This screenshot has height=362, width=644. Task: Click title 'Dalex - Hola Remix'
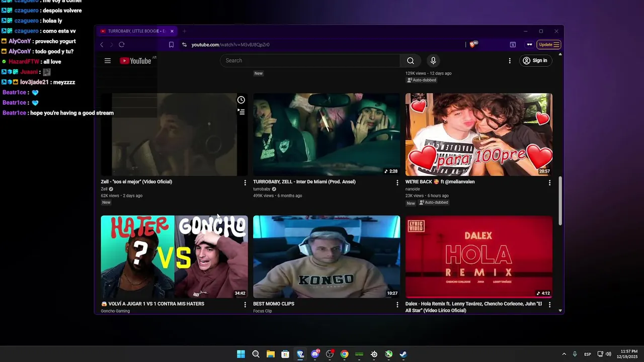(x=473, y=307)
